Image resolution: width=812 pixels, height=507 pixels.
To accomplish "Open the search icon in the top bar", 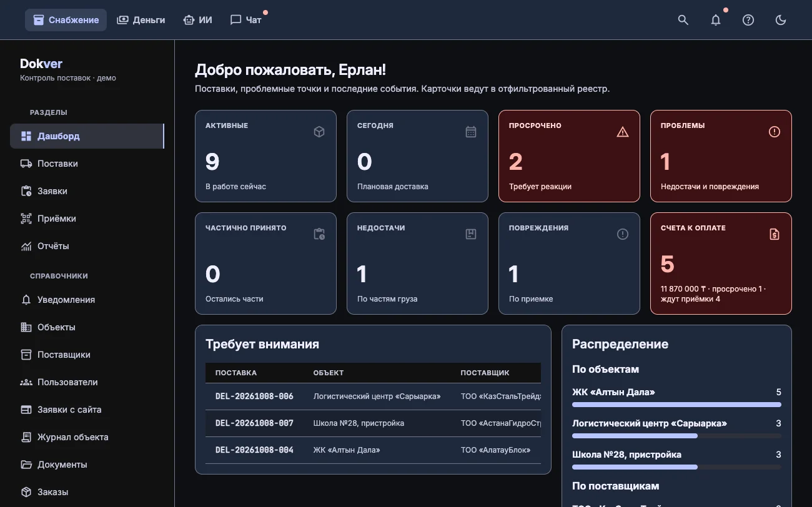I will click(x=683, y=20).
